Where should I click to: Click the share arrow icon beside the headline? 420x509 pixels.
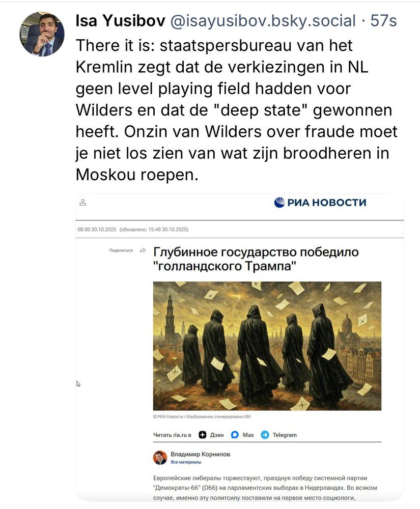point(143,250)
